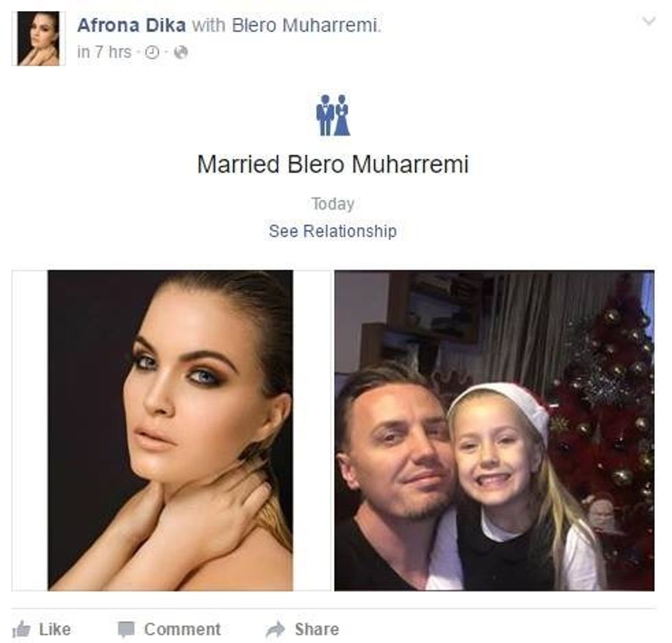The image size is (672, 643).
Task: Click the Comment button text
Action: [x=182, y=629]
